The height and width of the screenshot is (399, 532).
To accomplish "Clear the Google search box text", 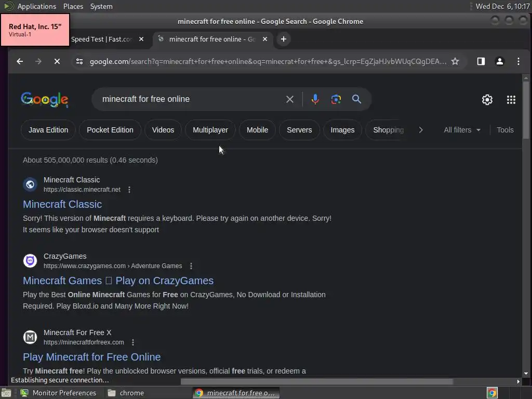I will click(290, 99).
